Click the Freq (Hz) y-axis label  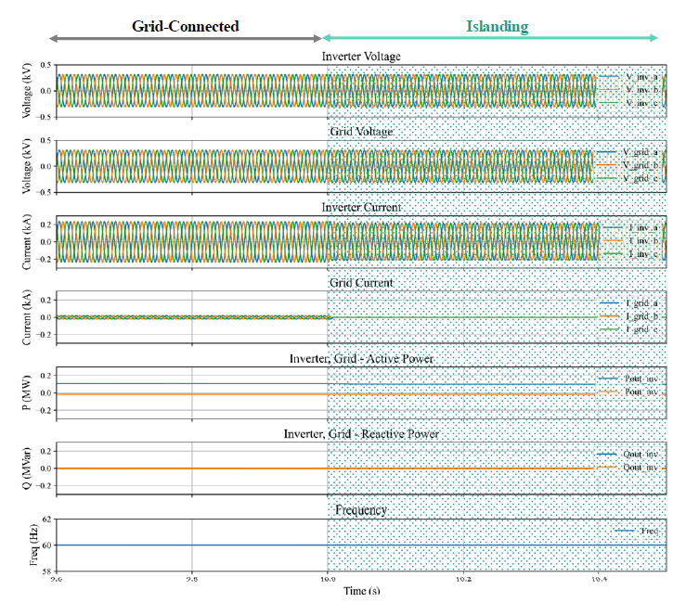pos(37,545)
